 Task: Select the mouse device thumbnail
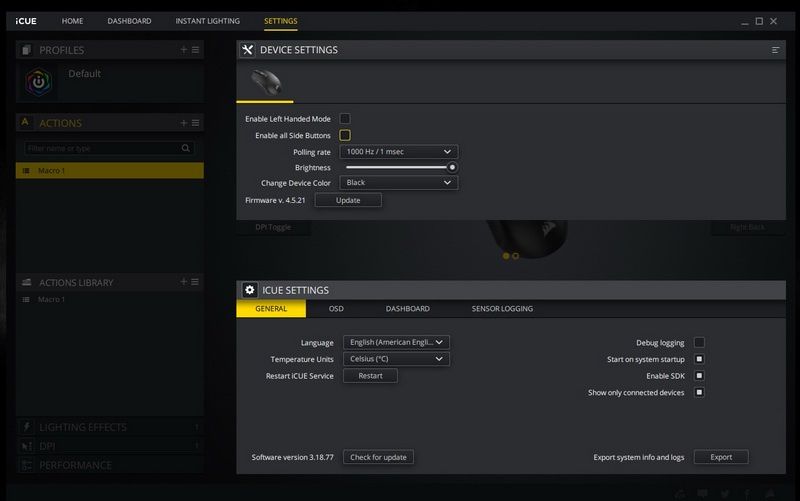point(265,82)
